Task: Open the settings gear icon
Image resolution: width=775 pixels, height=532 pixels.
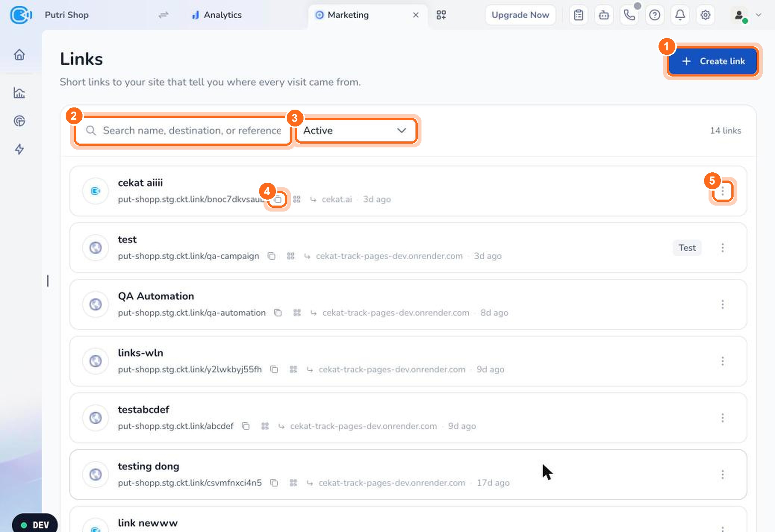Action: [x=705, y=15]
